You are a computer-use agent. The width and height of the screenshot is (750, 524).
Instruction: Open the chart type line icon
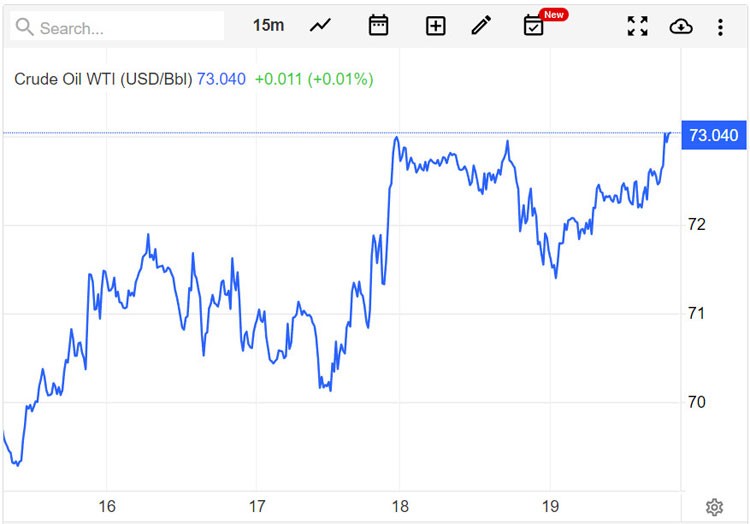tap(321, 26)
